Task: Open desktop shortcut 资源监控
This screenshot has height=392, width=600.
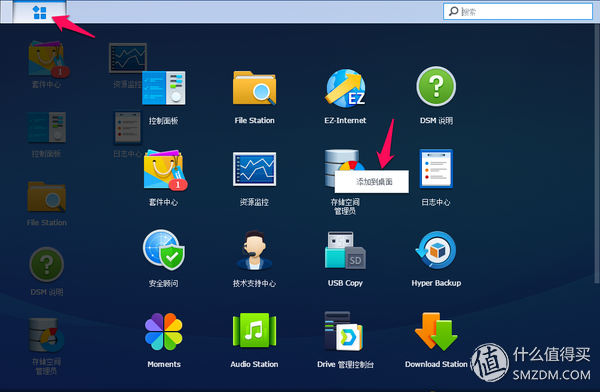Action: coord(128,58)
